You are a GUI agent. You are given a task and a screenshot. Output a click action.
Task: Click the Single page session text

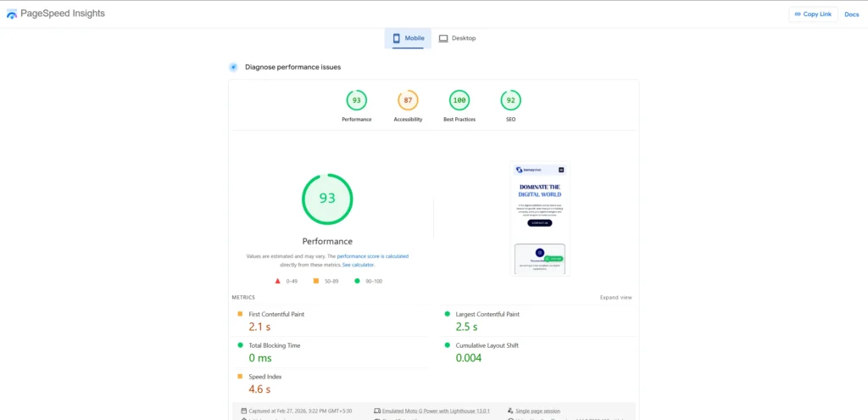[x=537, y=412]
